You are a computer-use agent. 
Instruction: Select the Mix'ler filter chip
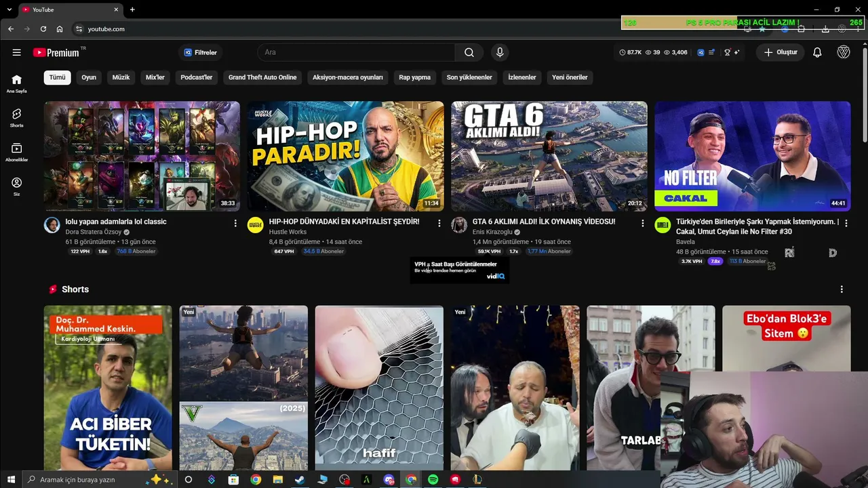(155, 77)
